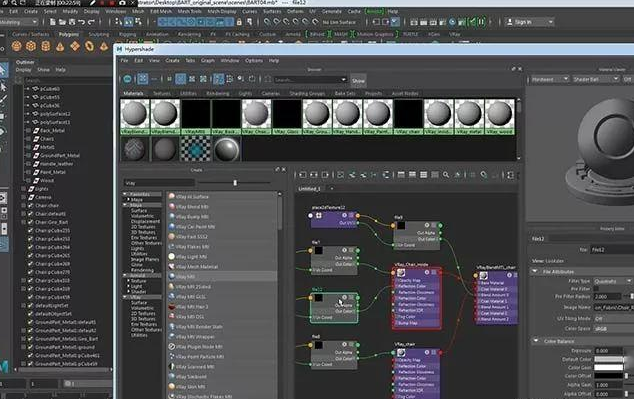Toggle checkbox beside defaultObjectSet
The image size is (634, 399).
tap(30, 314)
